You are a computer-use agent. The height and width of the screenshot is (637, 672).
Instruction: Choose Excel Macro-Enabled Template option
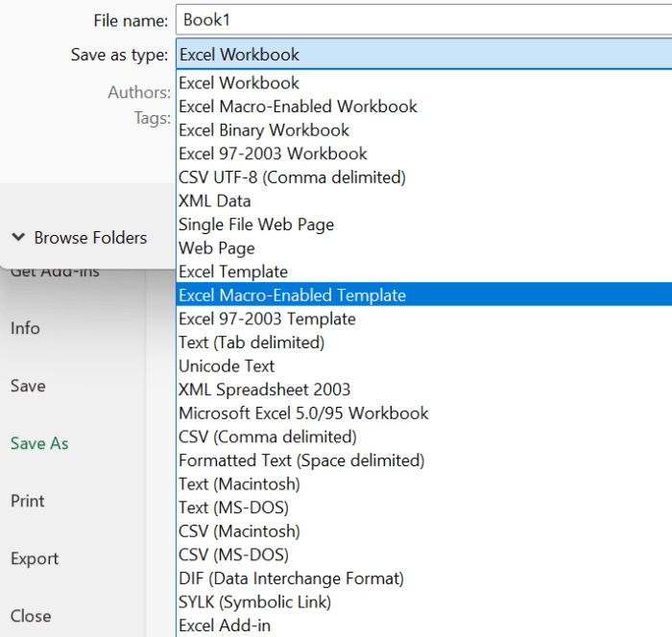pos(292,295)
